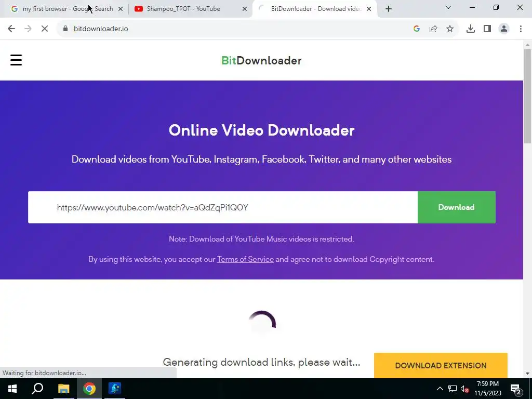
Task: View site information via the lock icon
Action: 65,29
